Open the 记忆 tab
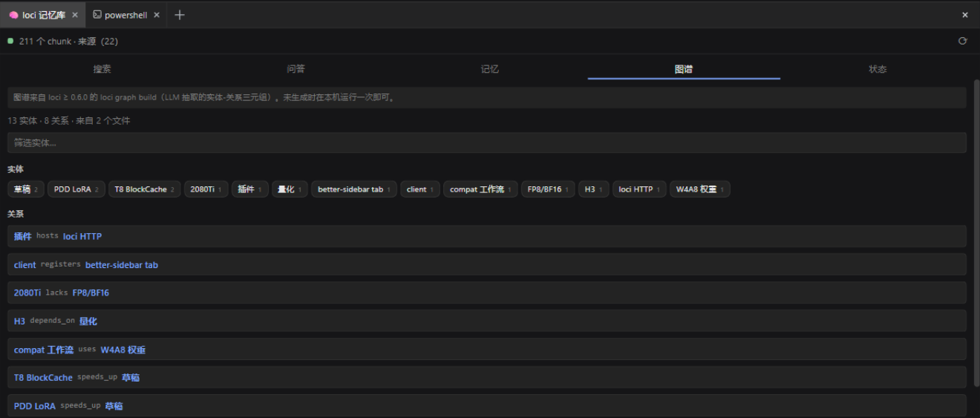 tap(490, 69)
